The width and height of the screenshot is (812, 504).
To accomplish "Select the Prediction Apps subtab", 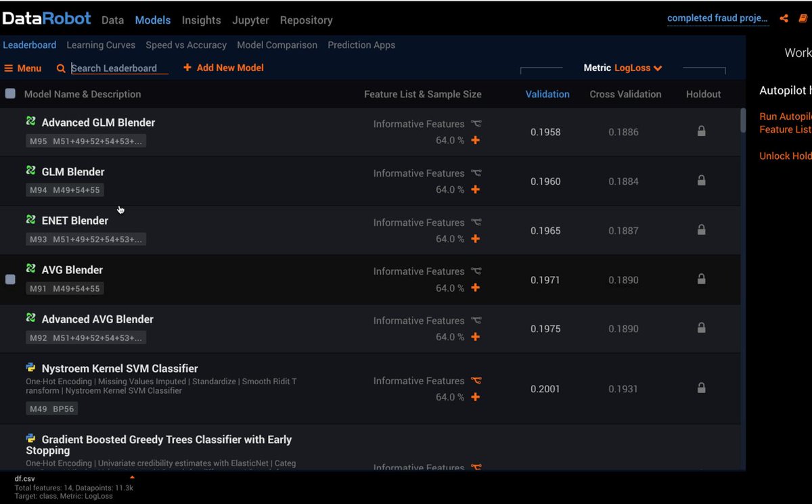I will point(361,45).
